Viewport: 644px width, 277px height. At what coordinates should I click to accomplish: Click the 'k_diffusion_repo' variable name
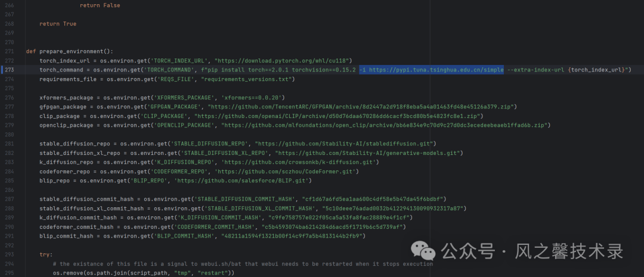(66, 162)
